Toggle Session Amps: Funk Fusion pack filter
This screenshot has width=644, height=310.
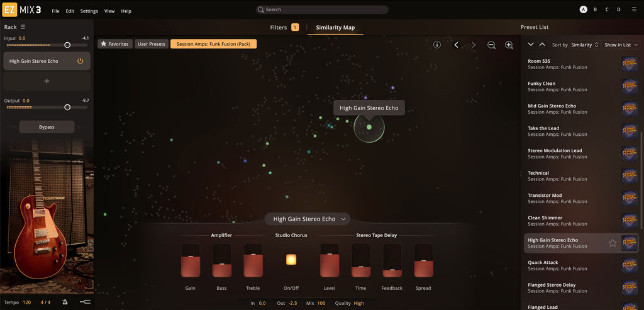pyautogui.click(x=214, y=44)
